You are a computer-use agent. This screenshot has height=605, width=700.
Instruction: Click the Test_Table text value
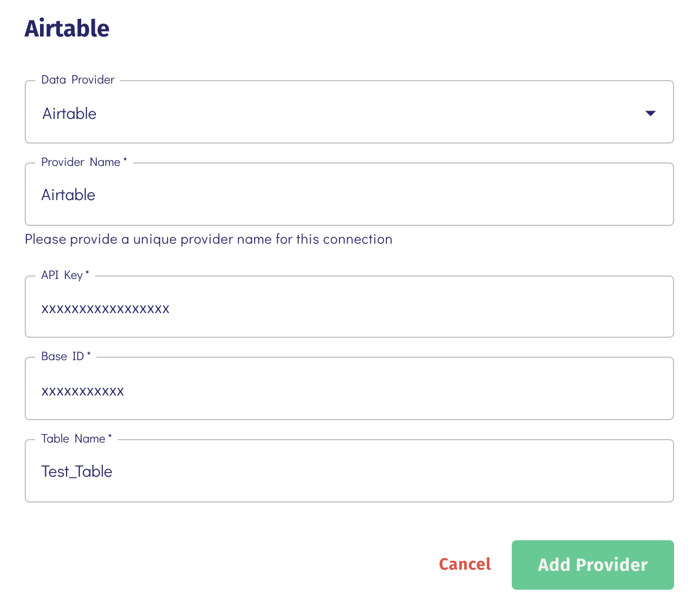[77, 471]
